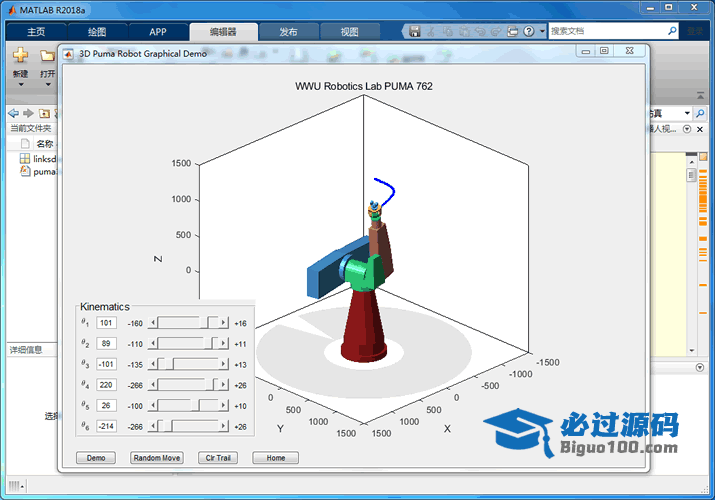Decrease θ1 with its left slider arrow
The height and width of the screenshot is (500, 715).
[x=153, y=323]
